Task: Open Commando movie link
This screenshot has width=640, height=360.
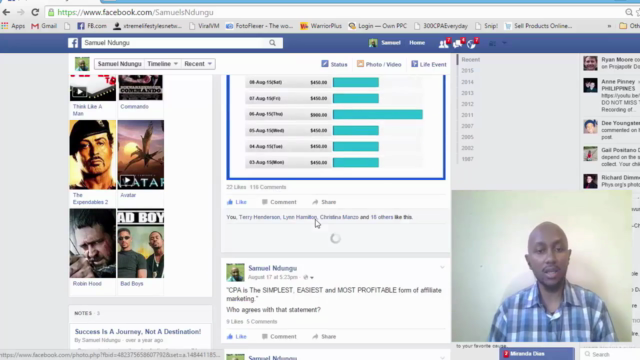Action: pos(134,107)
